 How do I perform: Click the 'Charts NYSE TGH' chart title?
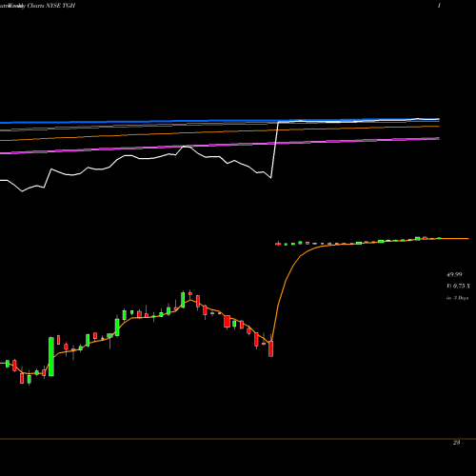51,6
